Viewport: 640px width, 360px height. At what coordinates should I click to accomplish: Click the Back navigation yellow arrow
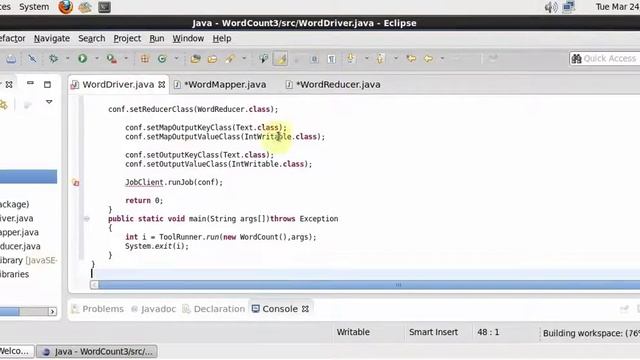(x=428, y=59)
